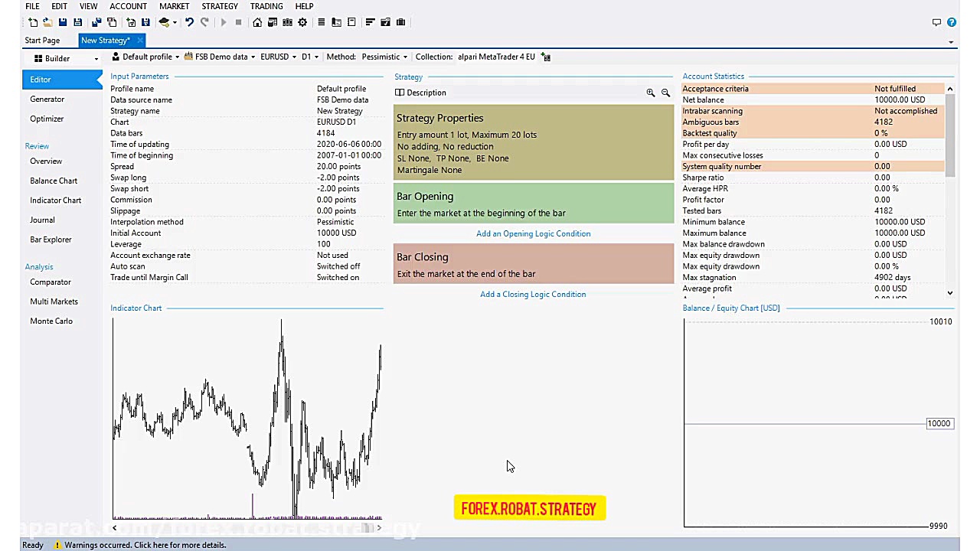Screen dimensions: 980x551
Task: Expand the EURUSD symbol dropdown
Action: pyautogui.click(x=278, y=57)
